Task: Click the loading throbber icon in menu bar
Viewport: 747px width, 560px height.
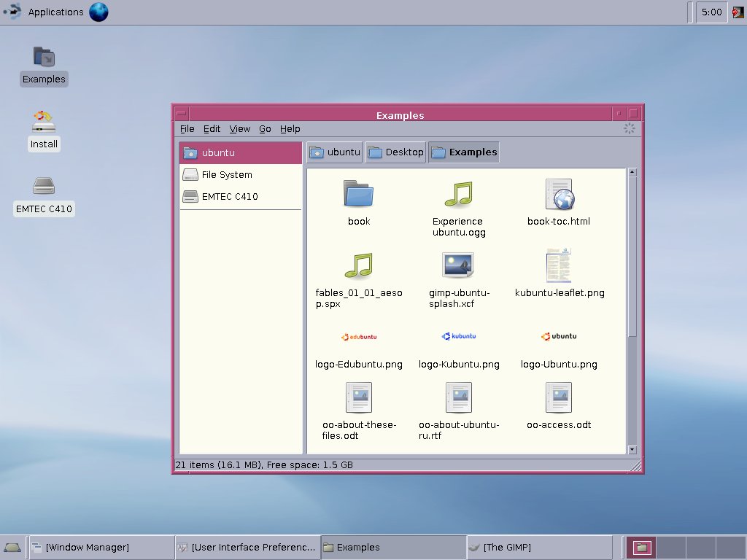Action: pyautogui.click(x=630, y=128)
